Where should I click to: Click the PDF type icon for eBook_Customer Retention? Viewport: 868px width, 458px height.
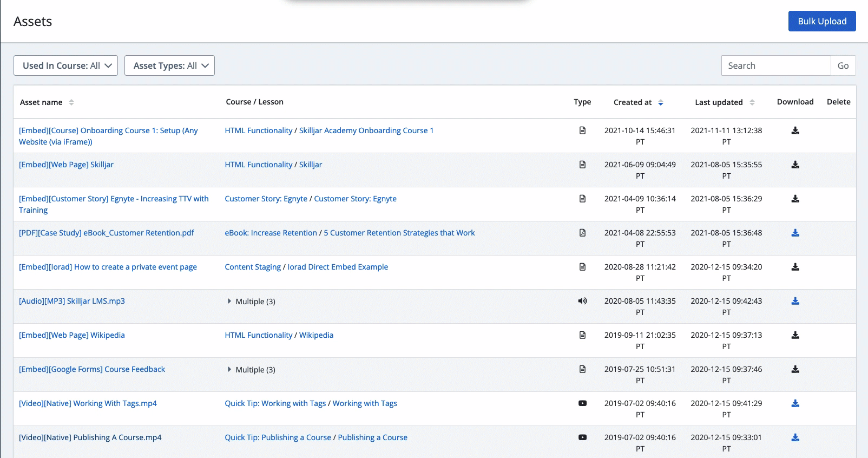(582, 233)
